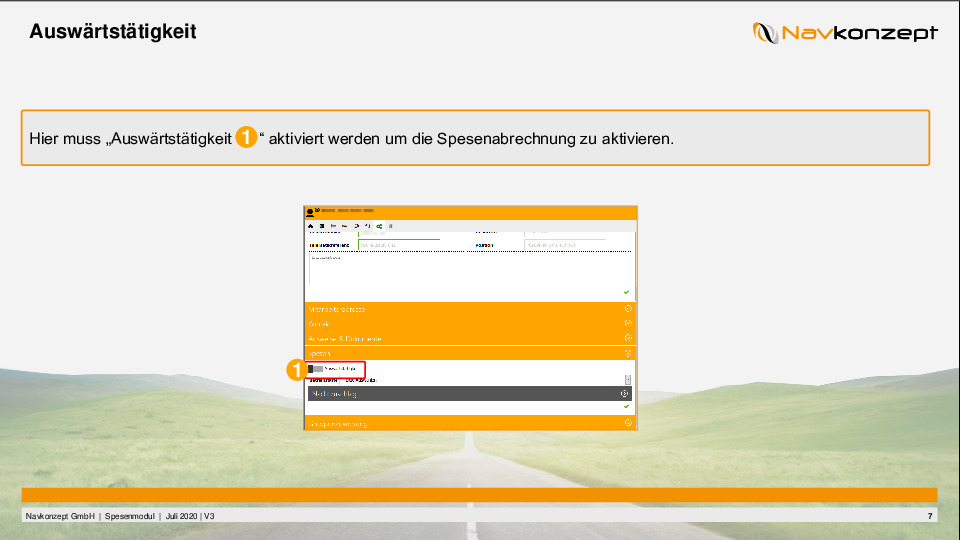Viewport: 960px width, 540px height.
Task: Click the Navkonzept logo in the top right
Action: point(845,33)
